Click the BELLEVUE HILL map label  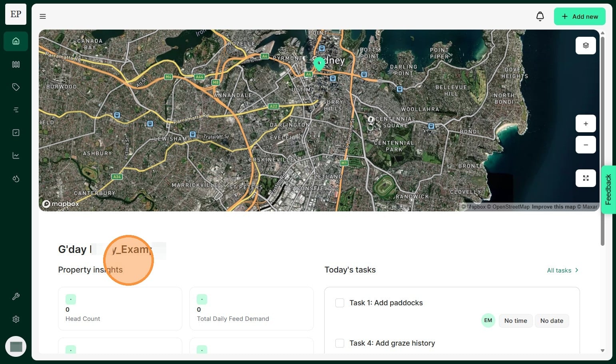pyautogui.click(x=451, y=90)
